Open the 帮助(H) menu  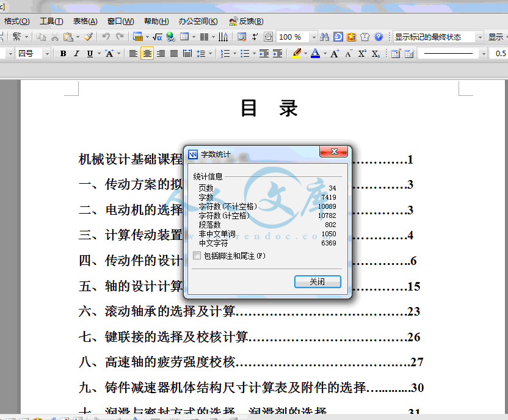(x=156, y=21)
